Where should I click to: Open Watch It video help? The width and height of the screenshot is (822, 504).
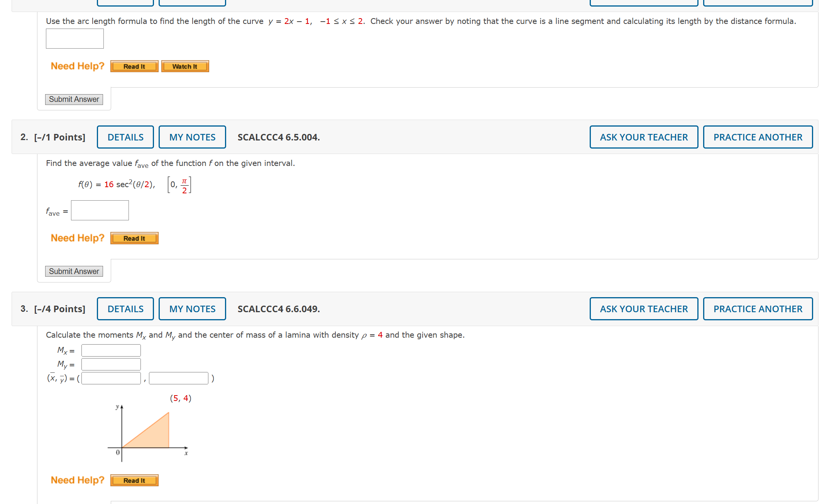pos(185,66)
